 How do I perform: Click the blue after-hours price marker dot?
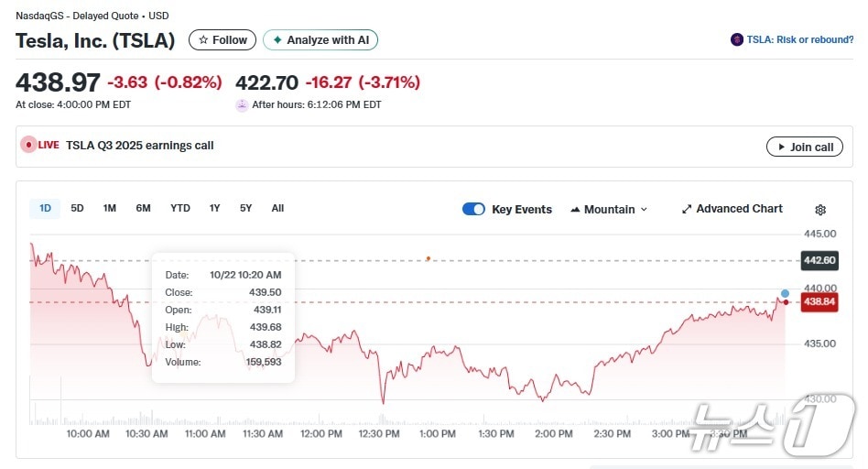tap(785, 293)
